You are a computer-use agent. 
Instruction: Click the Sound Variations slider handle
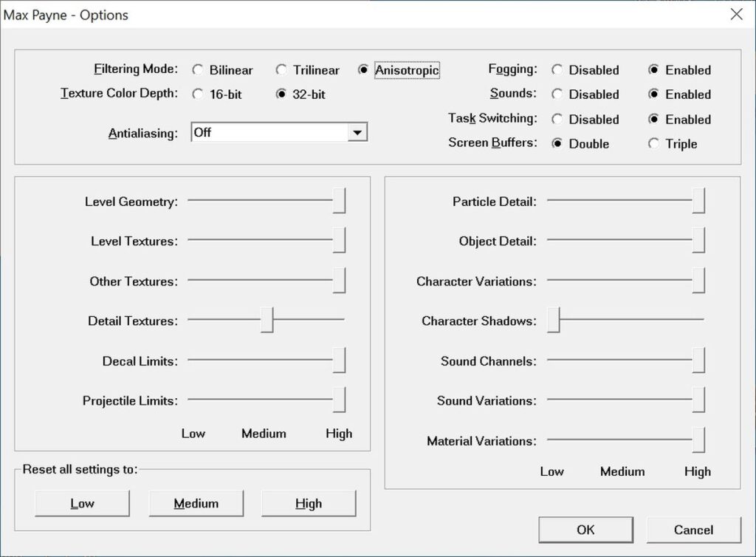click(x=698, y=400)
